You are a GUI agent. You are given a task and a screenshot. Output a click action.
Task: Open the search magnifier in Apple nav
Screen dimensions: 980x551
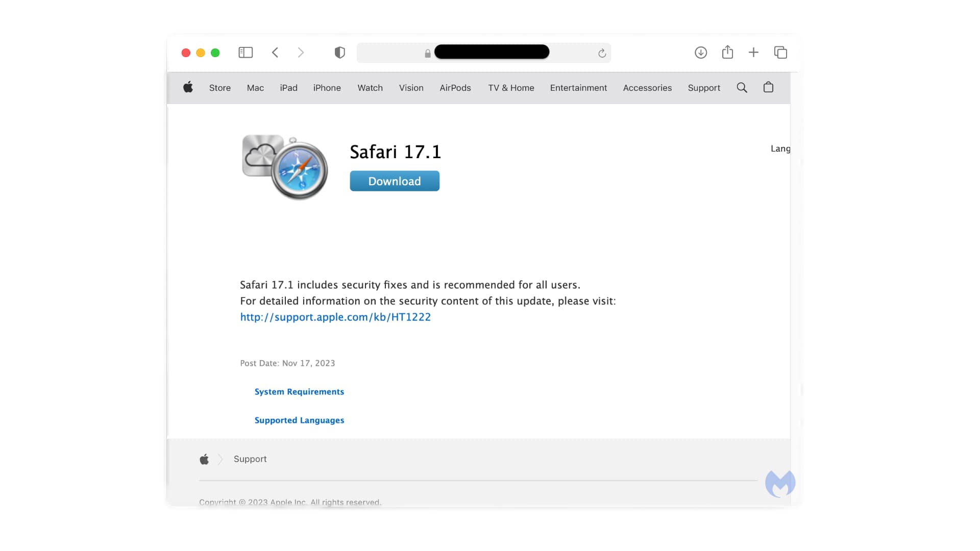point(742,88)
